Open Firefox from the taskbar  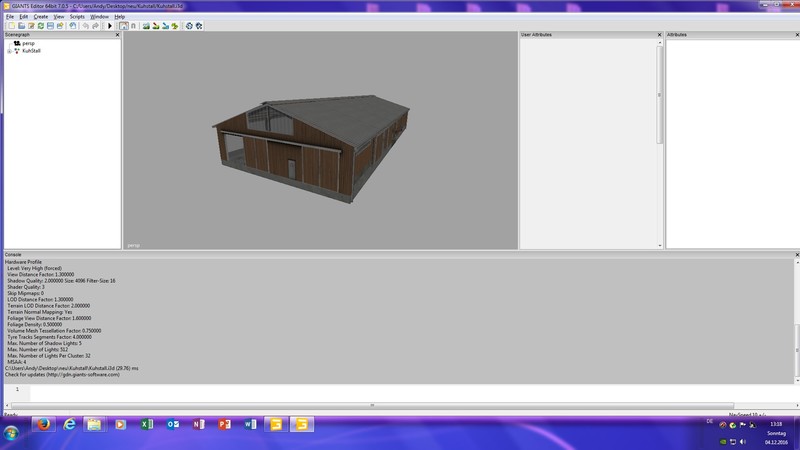[x=43, y=425]
